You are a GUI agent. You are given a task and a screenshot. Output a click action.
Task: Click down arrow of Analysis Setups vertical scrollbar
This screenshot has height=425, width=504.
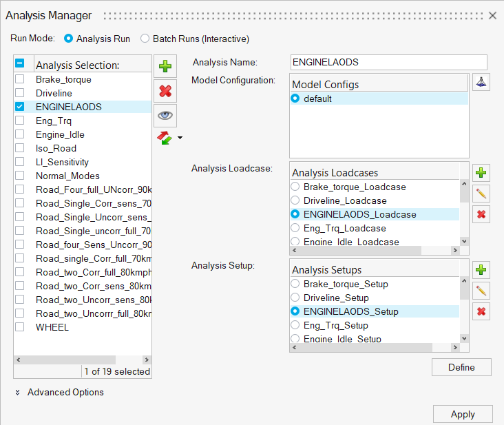(464, 338)
